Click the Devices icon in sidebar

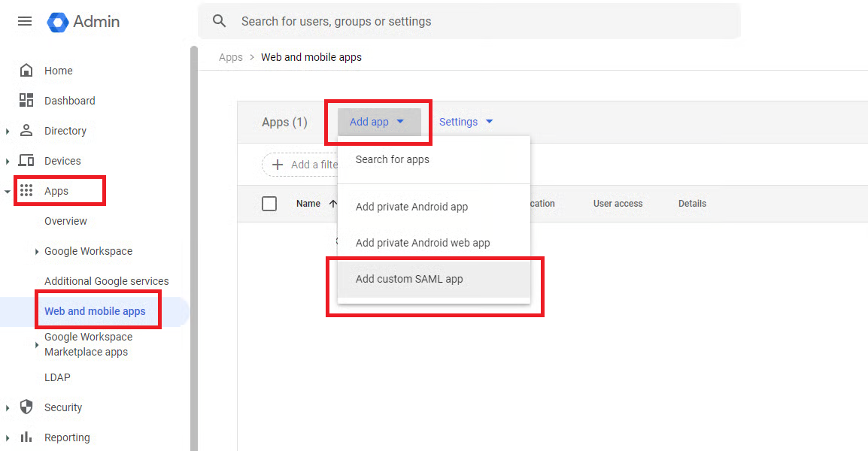[x=26, y=161]
